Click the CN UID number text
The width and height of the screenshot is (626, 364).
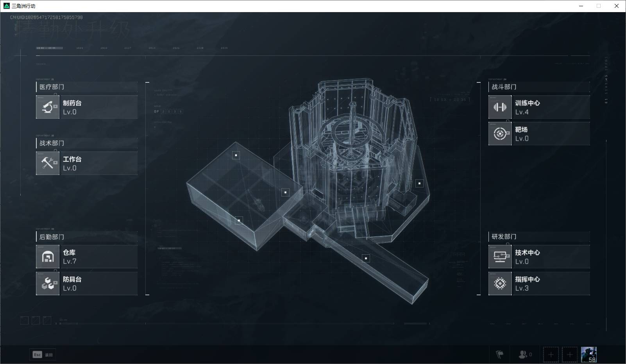(x=47, y=18)
